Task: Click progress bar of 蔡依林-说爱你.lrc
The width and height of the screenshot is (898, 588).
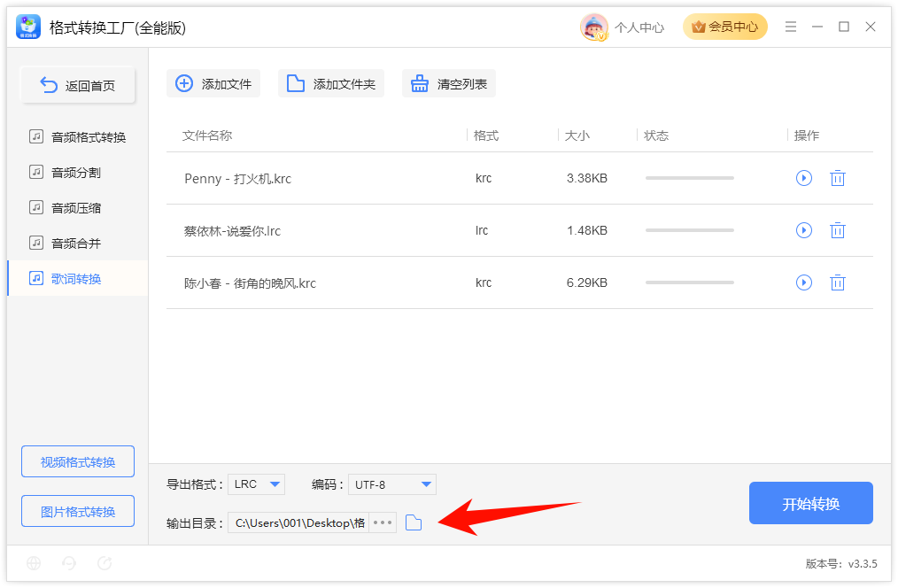Action: pyautogui.click(x=690, y=230)
